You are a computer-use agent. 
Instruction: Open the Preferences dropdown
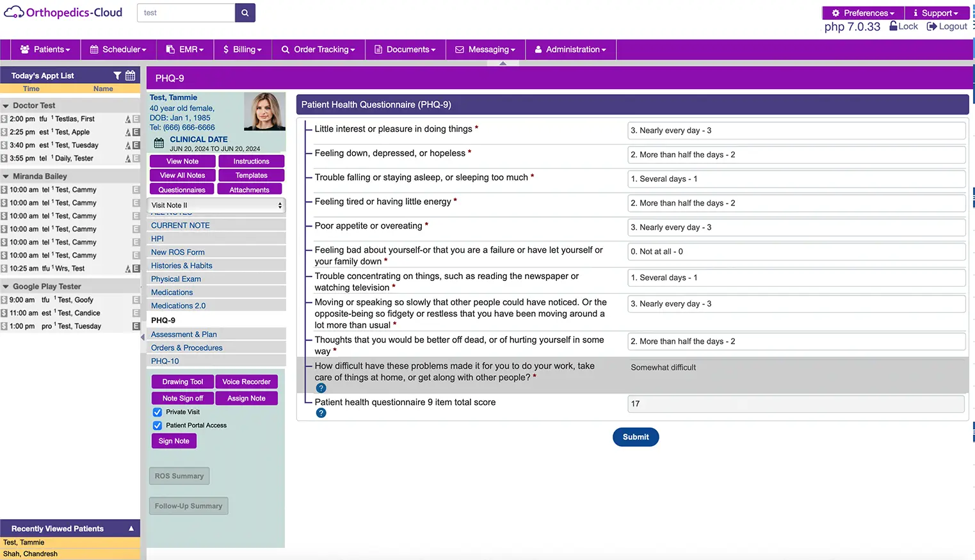point(862,13)
